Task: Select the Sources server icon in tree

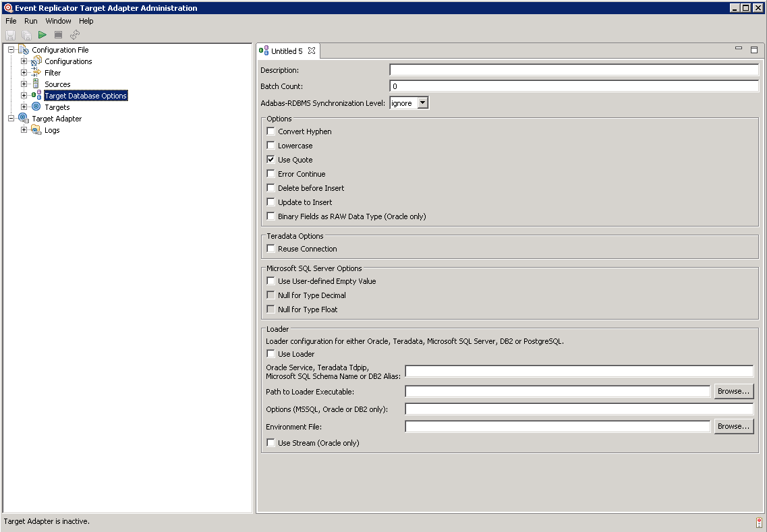Action: (36, 84)
